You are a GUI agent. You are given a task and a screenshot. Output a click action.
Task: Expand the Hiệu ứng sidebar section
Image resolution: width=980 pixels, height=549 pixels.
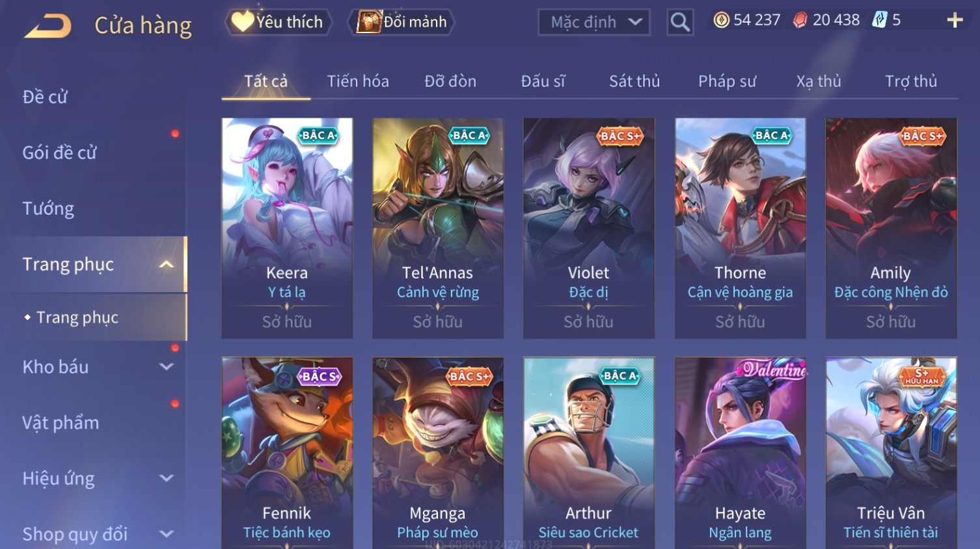(167, 478)
